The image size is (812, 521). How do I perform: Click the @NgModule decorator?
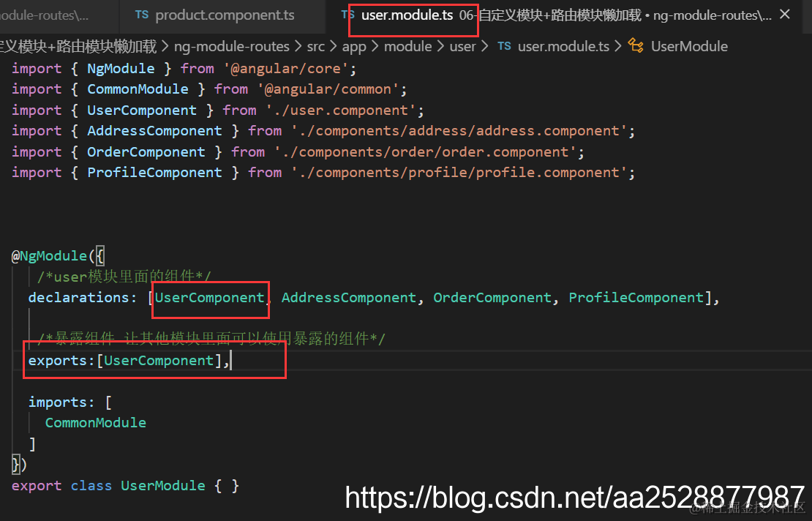tap(49, 256)
